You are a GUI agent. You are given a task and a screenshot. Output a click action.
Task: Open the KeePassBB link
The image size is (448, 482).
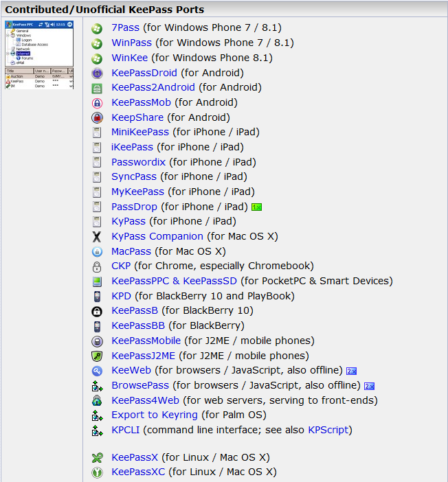[138, 325]
